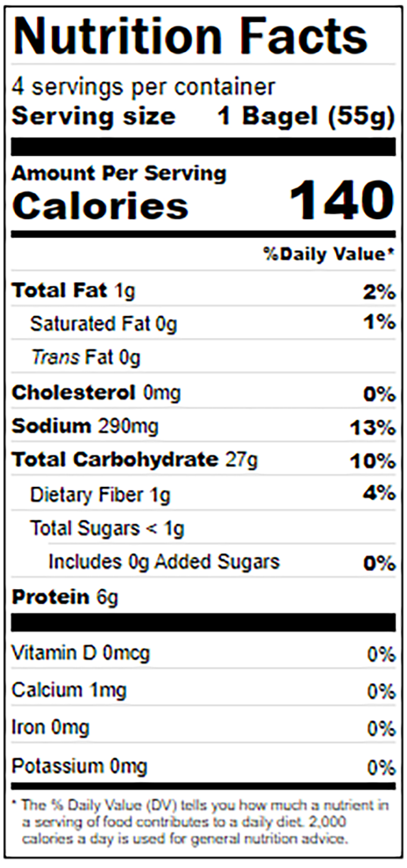Select the Amount Per Serving label
The image size is (407, 868).
[119, 174]
